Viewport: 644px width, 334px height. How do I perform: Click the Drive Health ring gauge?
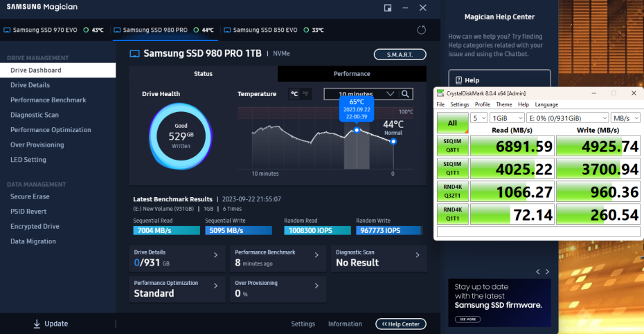[x=181, y=136]
